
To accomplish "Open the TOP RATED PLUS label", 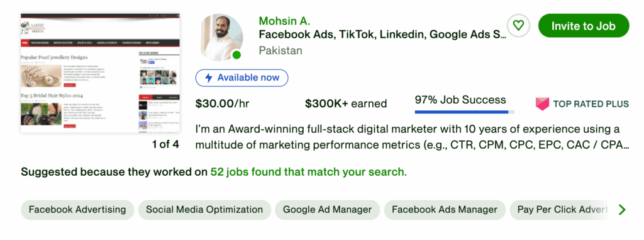I will click(x=591, y=104).
